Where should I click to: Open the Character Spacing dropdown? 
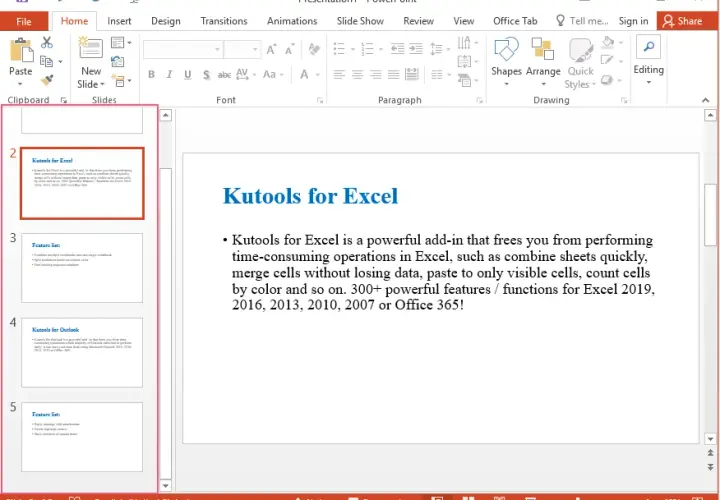[x=246, y=74]
